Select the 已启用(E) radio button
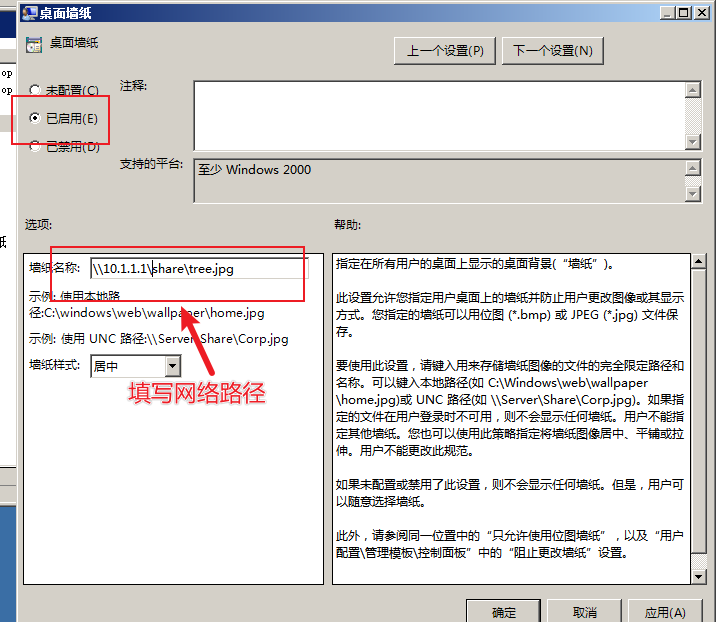The image size is (716, 622). click(35, 118)
